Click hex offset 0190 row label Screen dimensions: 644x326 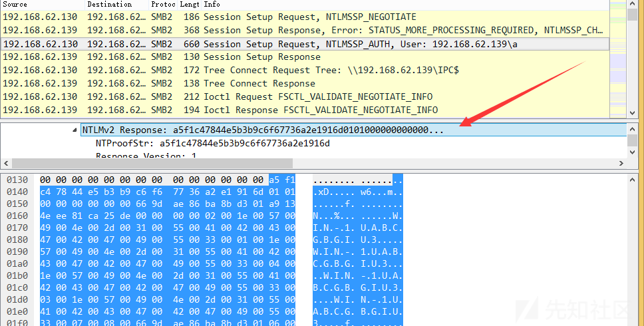coord(17,251)
